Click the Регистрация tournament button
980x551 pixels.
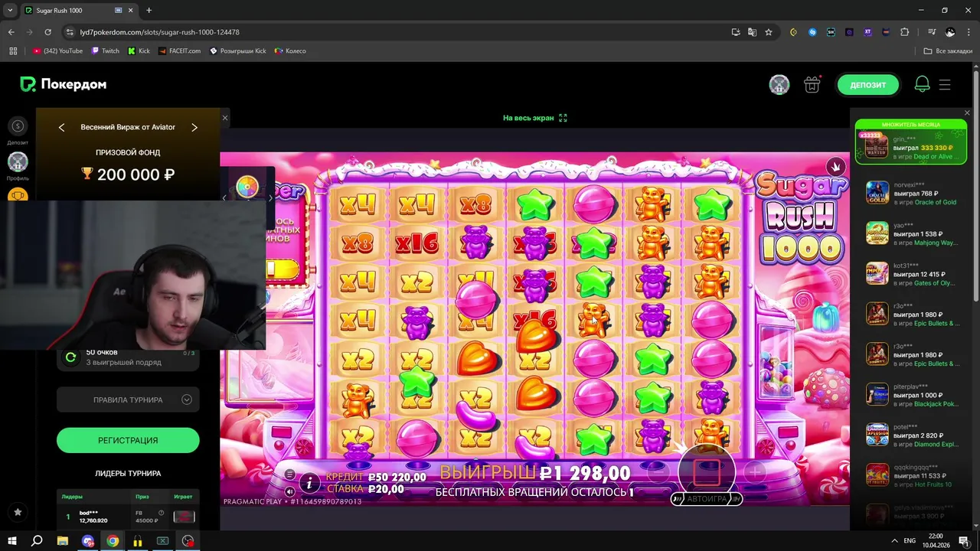[128, 440]
